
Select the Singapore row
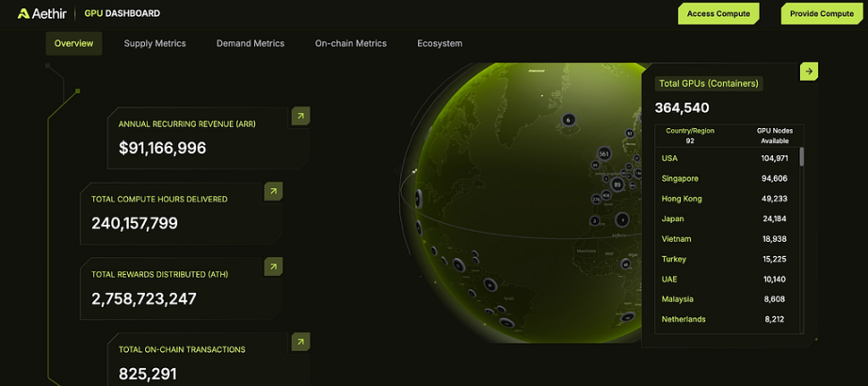pos(728,178)
